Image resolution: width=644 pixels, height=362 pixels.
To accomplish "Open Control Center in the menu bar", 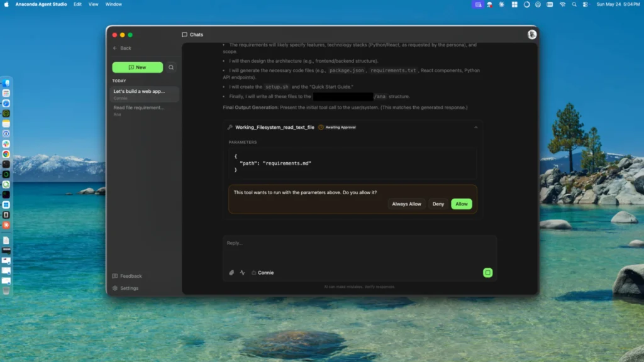I will tap(586, 4).
